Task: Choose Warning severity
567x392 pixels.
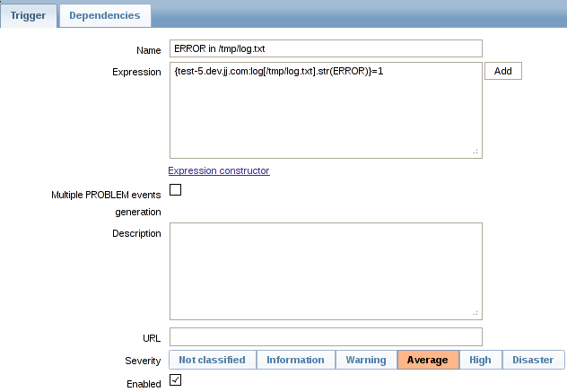Action: point(365,360)
